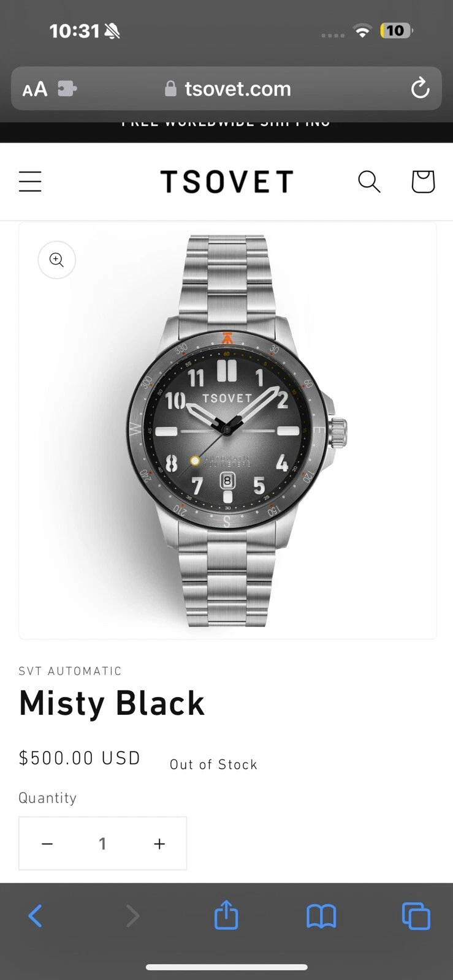Tap the Safari reload page icon
This screenshot has height=980, width=453.
(420, 88)
